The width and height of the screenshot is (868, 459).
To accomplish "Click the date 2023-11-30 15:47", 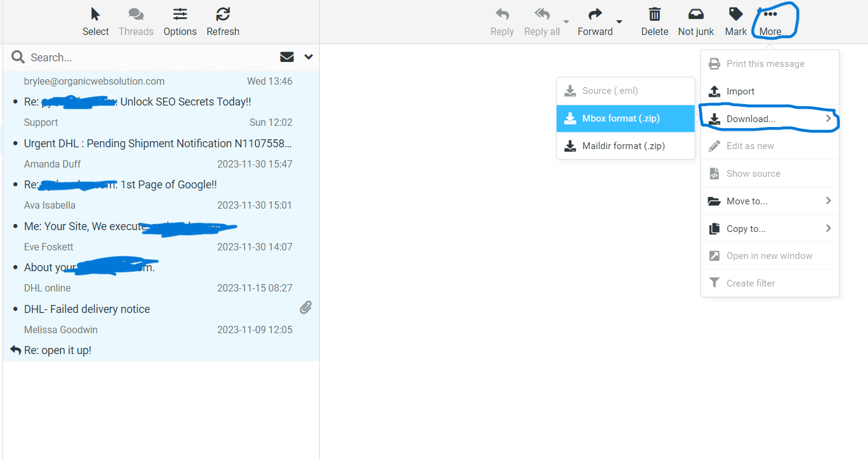I will [255, 164].
